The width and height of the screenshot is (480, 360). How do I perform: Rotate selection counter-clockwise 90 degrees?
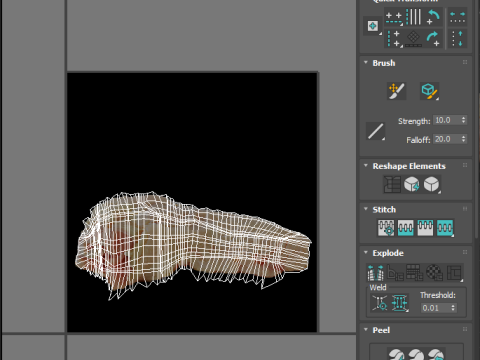pyautogui.click(x=433, y=17)
